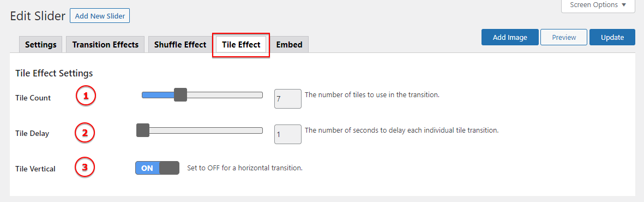Open the slider Preview

click(564, 37)
